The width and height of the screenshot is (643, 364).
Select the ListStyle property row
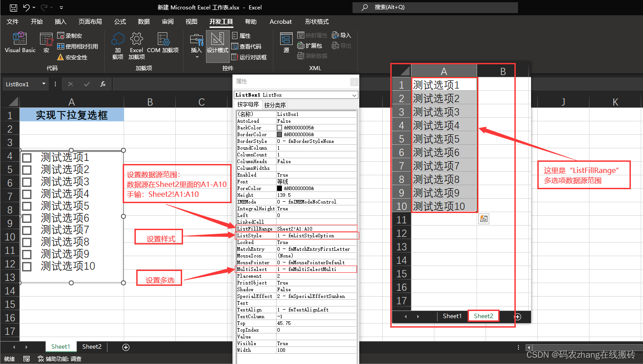[x=297, y=235]
